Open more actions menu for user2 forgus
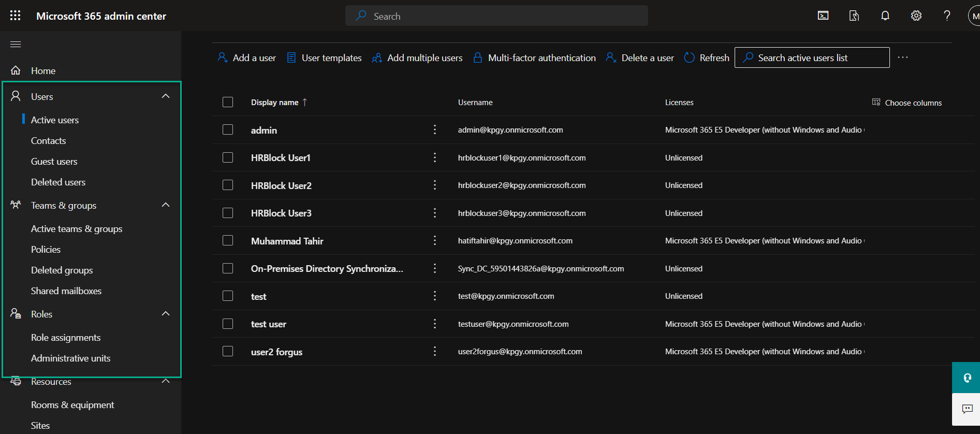This screenshot has width=980, height=434. [x=435, y=351]
